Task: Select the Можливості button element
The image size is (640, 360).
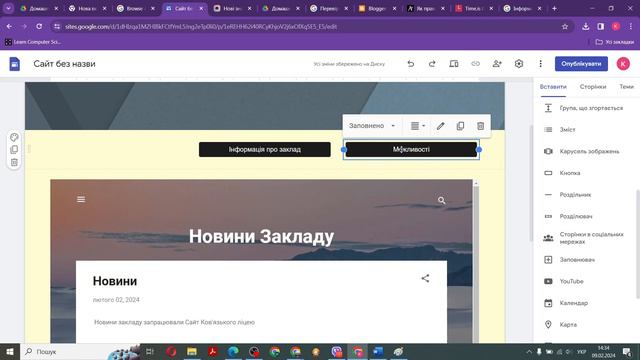Action: [411, 149]
